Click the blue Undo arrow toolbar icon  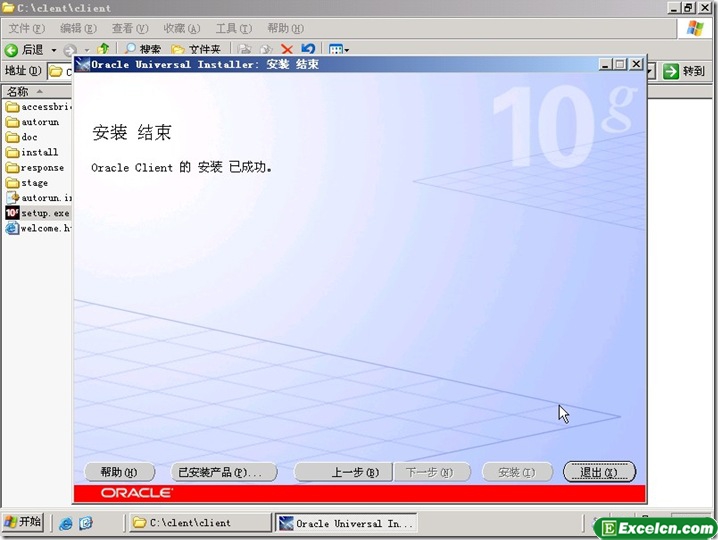[x=308, y=49]
